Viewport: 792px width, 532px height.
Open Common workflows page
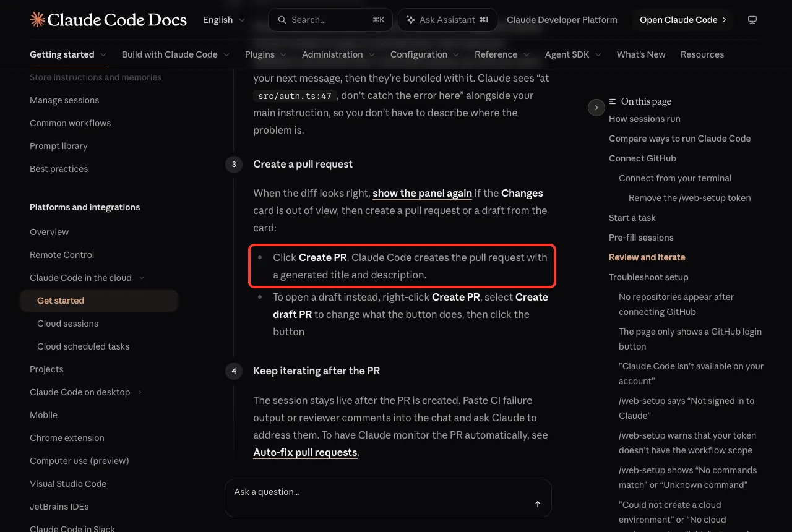coord(70,123)
